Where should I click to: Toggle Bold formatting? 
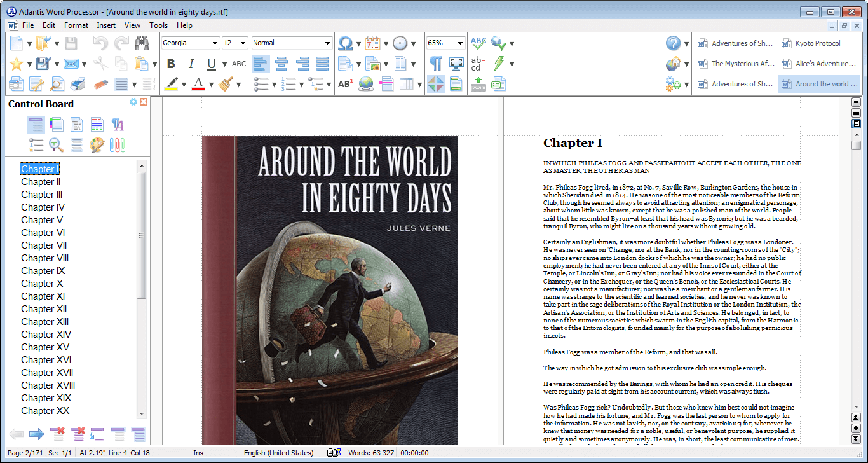(x=171, y=64)
